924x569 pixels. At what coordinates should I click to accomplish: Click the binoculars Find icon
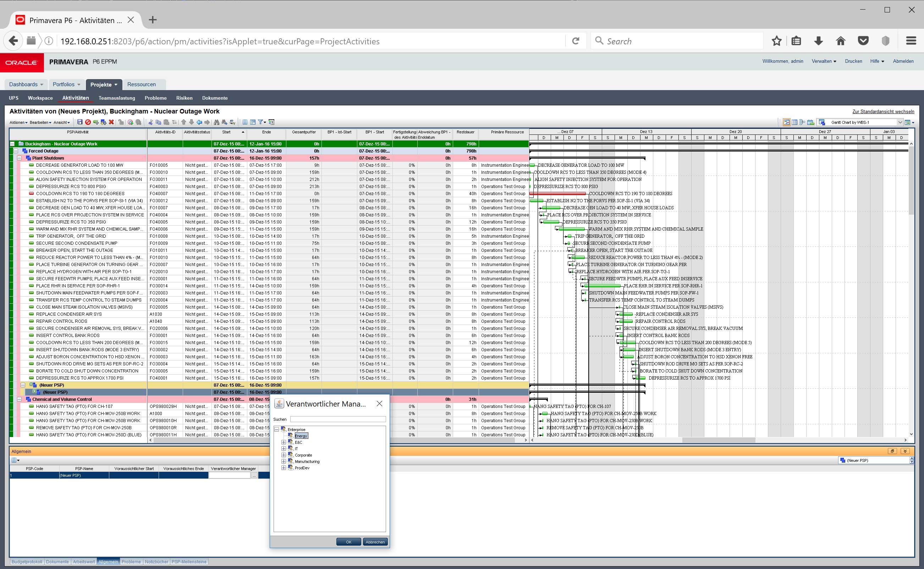pyautogui.click(x=216, y=122)
